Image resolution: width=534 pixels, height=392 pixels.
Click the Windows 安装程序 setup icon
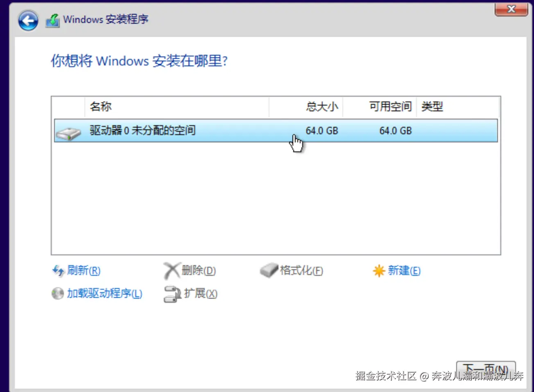52,20
